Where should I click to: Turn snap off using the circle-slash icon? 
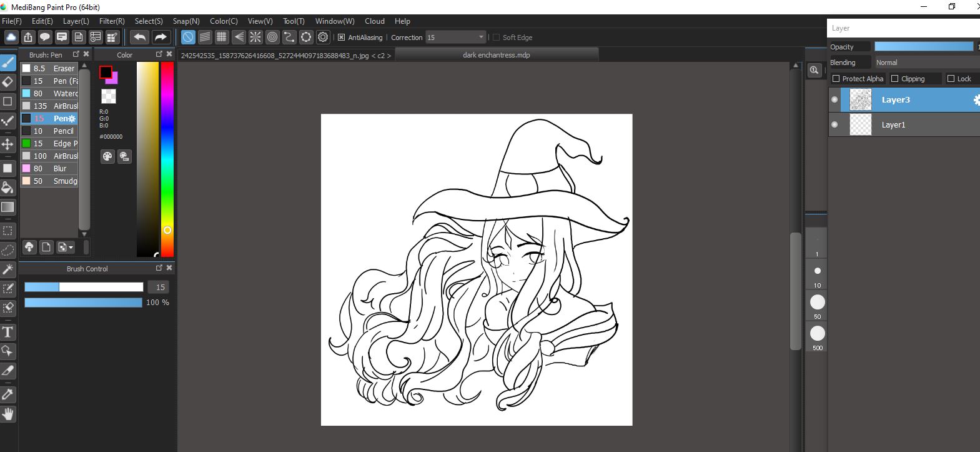coord(188,37)
